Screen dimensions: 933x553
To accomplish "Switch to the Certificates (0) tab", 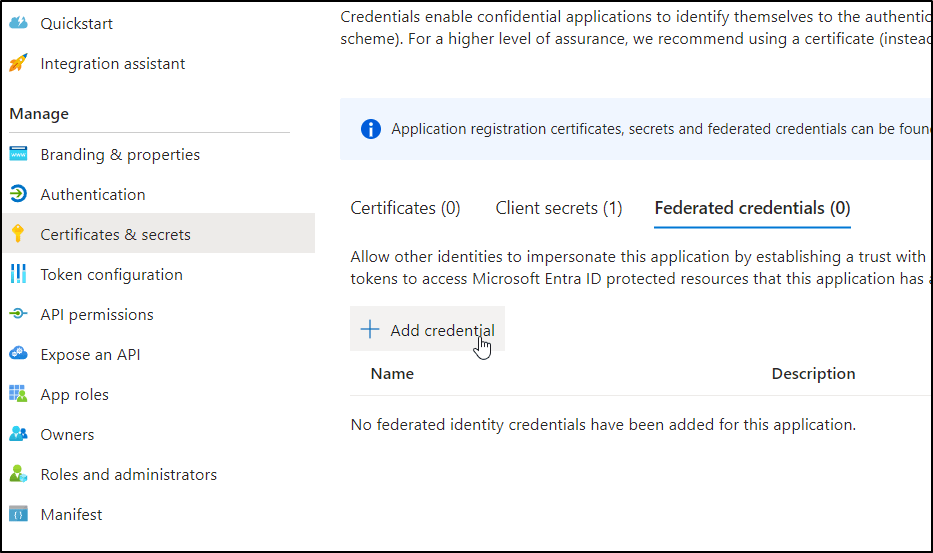I will (405, 208).
